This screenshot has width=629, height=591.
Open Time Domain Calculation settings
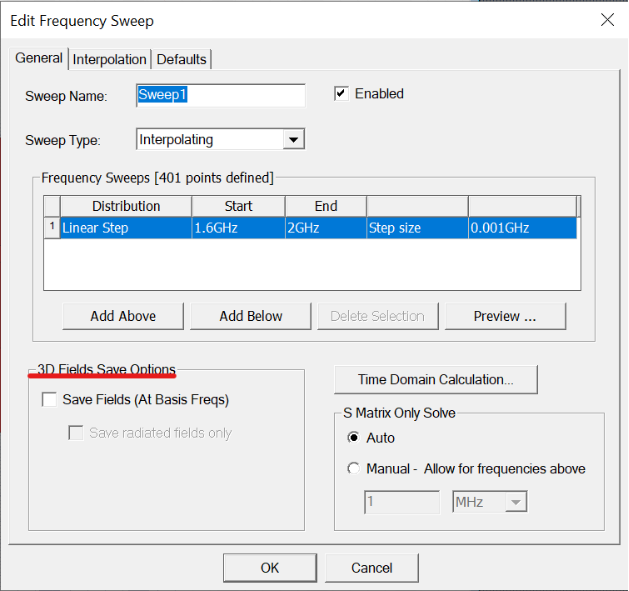[x=436, y=380]
